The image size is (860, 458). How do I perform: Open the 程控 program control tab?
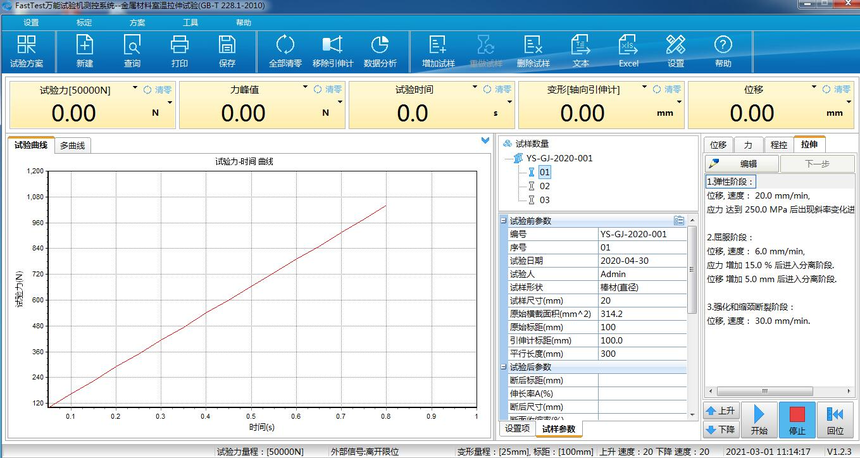click(778, 145)
